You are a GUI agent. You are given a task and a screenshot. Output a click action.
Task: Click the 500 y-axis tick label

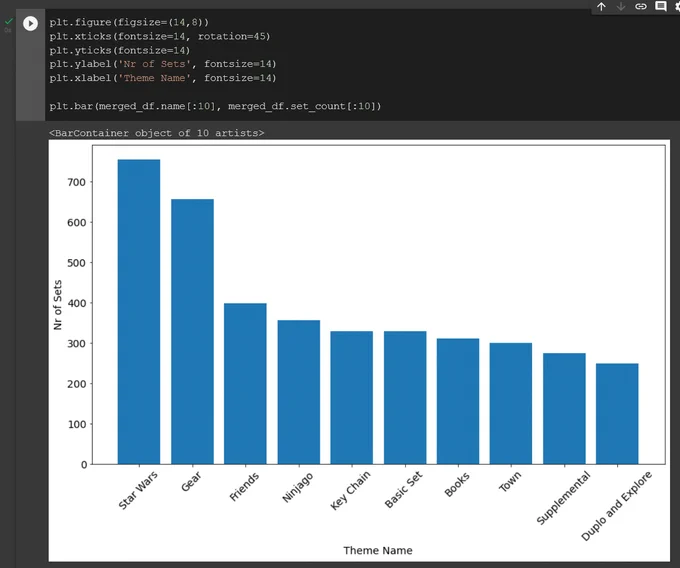[76, 263]
